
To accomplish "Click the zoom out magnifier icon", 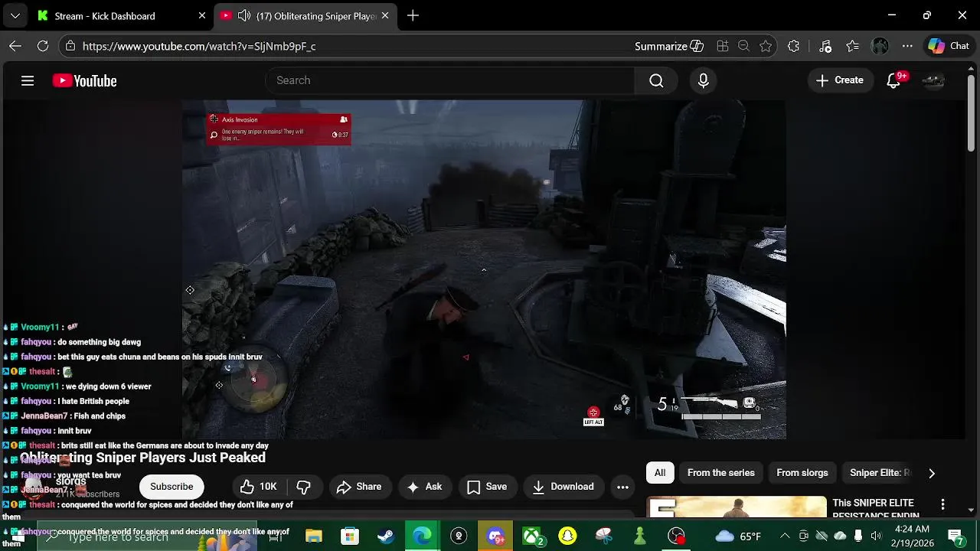I will (743, 46).
